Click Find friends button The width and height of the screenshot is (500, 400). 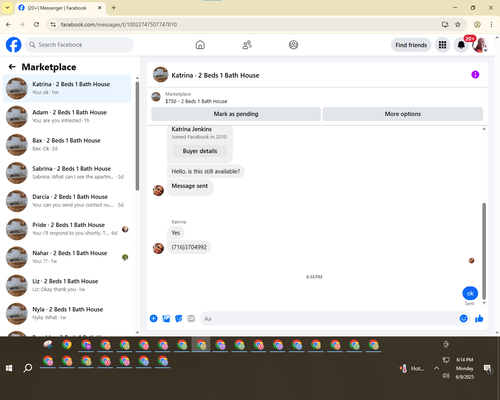(x=411, y=45)
